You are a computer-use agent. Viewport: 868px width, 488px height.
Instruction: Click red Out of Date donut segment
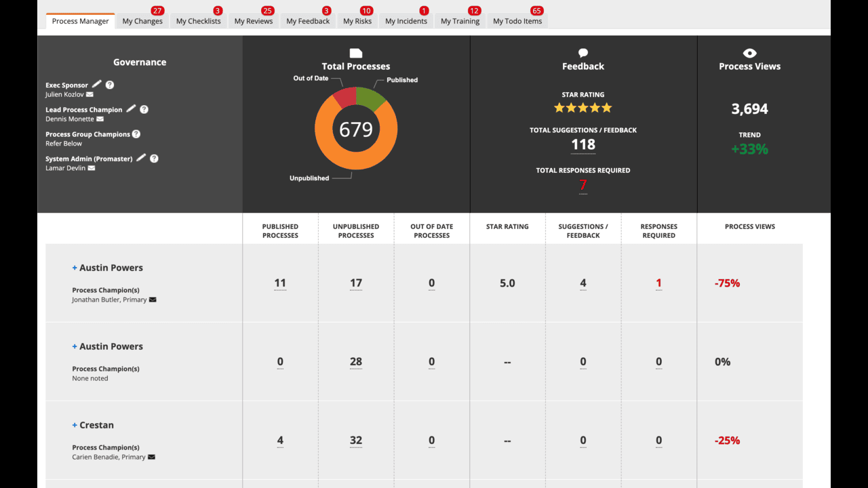345,97
